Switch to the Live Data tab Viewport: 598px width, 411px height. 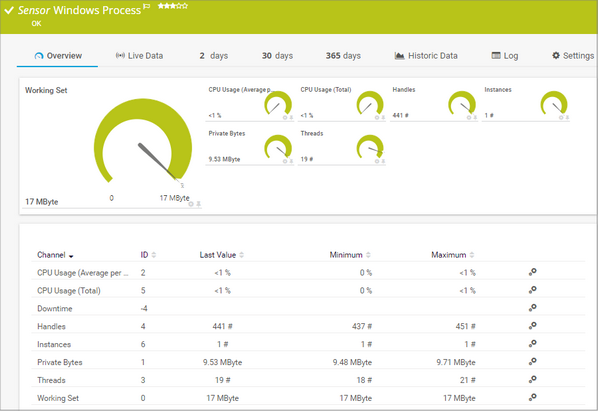tap(139, 56)
